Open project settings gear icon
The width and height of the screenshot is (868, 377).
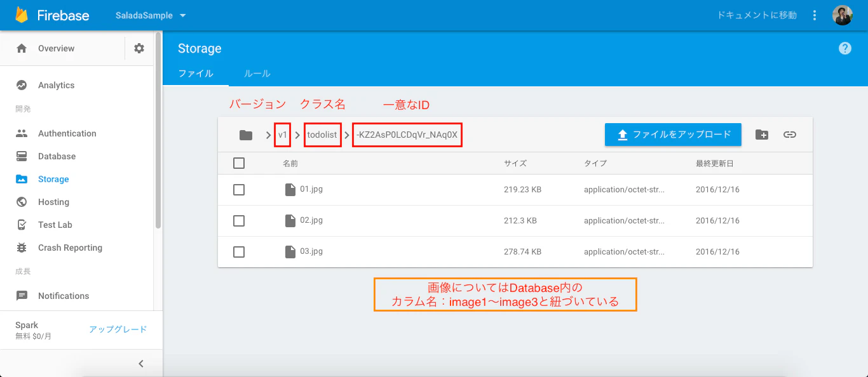click(x=139, y=48)
